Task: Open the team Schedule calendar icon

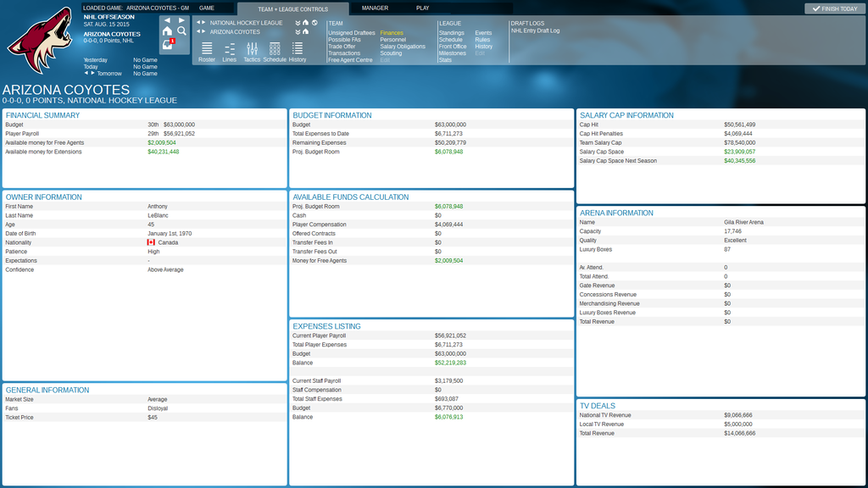Action: [x=275, y=52]
